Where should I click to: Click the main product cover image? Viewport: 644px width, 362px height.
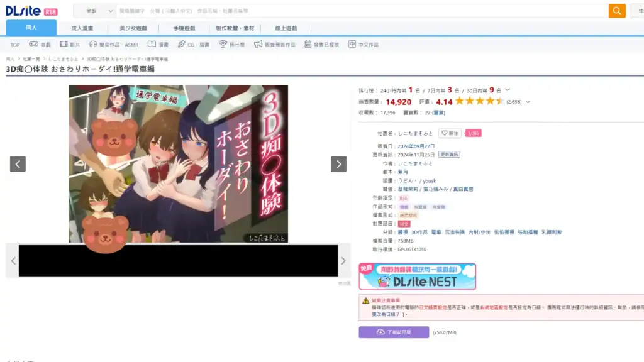(x=178, y=164)
